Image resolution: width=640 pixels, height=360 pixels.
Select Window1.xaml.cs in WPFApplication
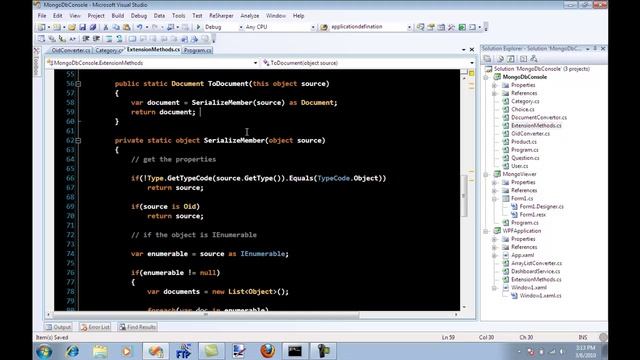coord(540,296)
